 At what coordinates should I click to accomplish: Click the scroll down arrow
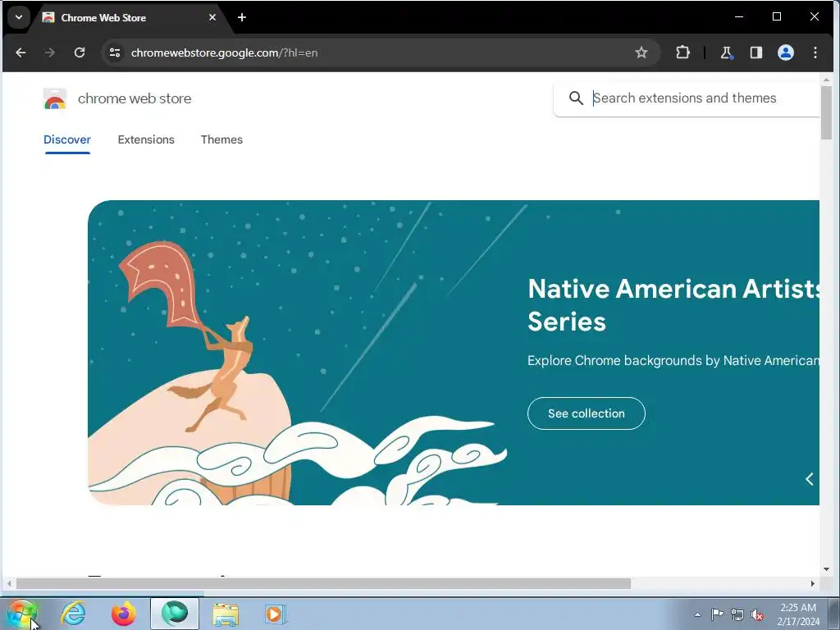tap(826, 569)
